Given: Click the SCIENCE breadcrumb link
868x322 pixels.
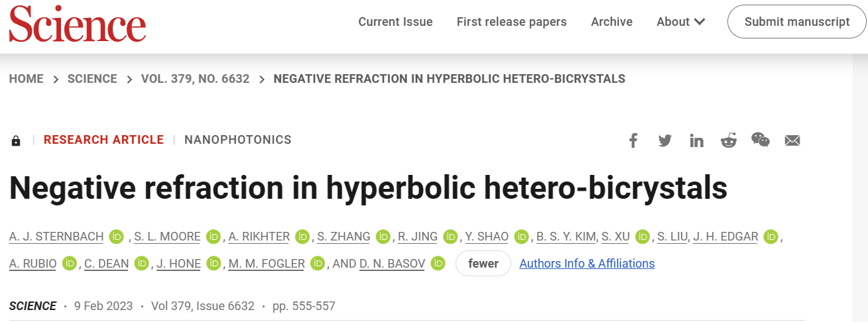Looking at the screenshot, I should click(x=92, y=79).
